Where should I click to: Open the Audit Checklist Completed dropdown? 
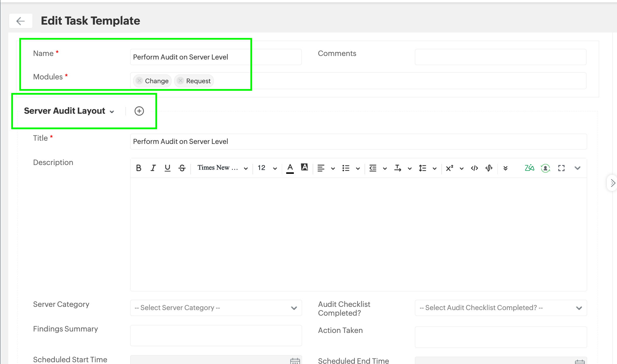click(x=501, y=308)
